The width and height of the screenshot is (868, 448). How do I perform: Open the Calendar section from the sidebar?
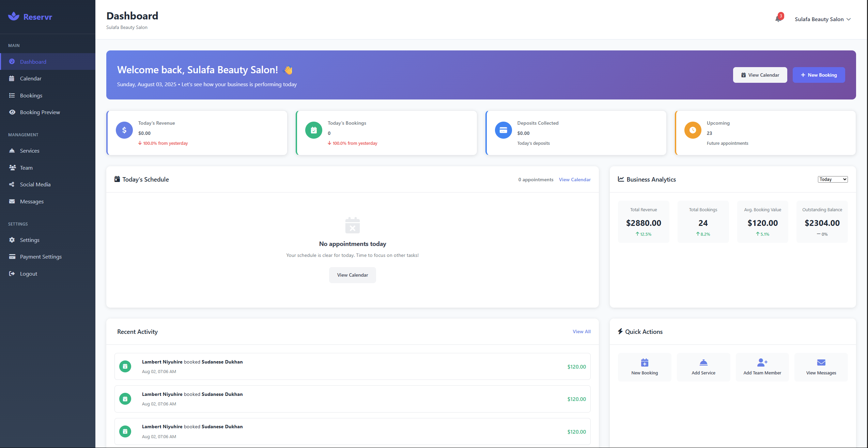(30, 78)
